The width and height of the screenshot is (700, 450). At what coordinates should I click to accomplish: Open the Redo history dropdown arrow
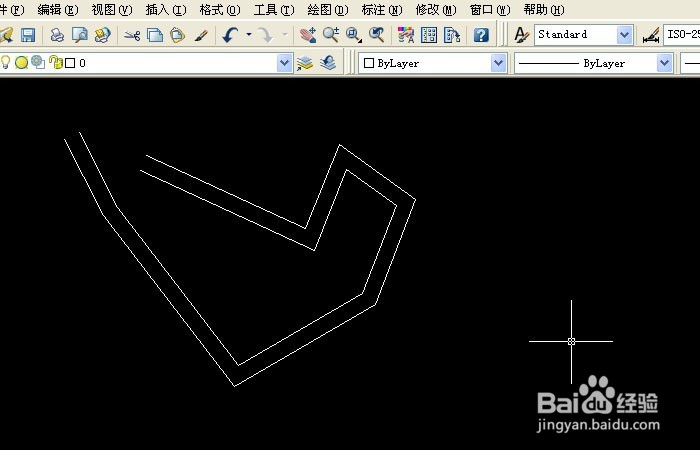(x=285, y=34)
